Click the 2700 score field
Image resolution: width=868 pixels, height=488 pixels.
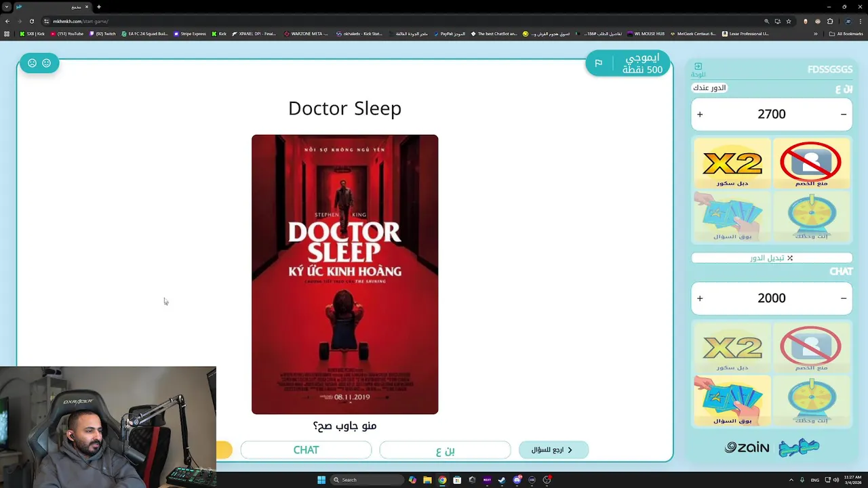[772, 115]
